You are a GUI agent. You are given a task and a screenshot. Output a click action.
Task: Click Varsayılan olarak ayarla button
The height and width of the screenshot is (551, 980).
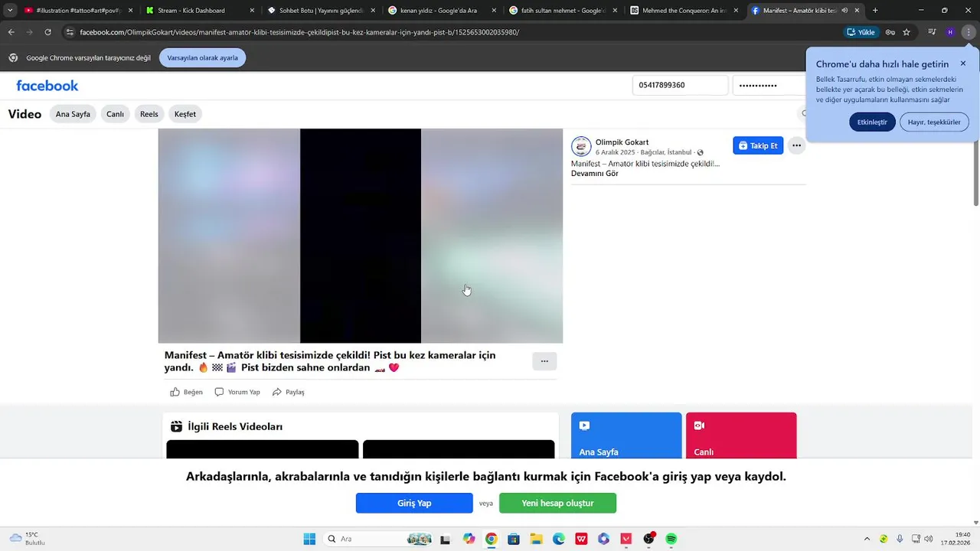pos(202,57)
